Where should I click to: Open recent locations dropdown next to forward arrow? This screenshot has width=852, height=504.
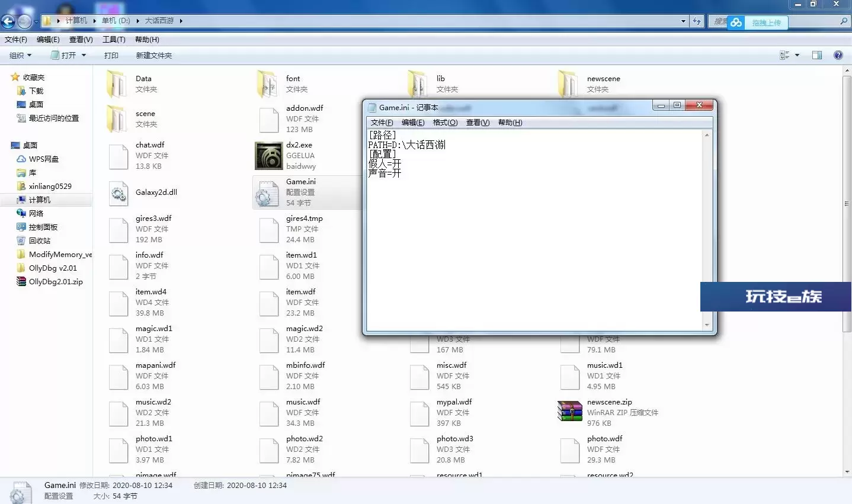36,22
